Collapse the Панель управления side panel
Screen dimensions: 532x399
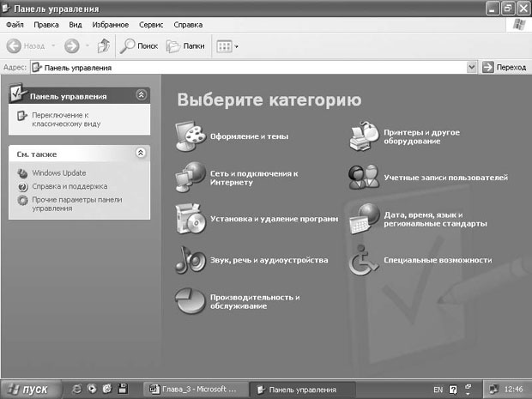click(x=141, y=96)
